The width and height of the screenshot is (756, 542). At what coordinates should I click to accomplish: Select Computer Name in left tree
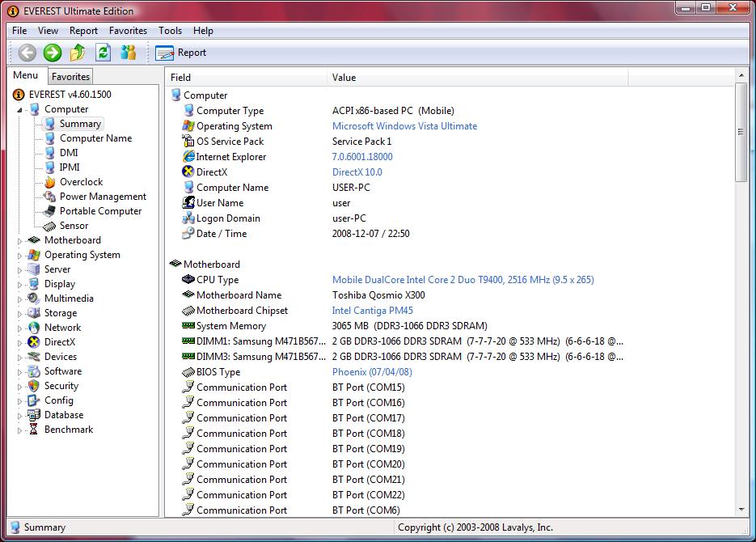(x=95, y=138)
